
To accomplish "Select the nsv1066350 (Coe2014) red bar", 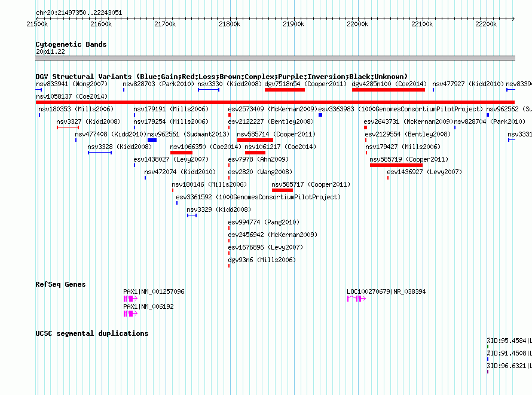I will 181,153.
